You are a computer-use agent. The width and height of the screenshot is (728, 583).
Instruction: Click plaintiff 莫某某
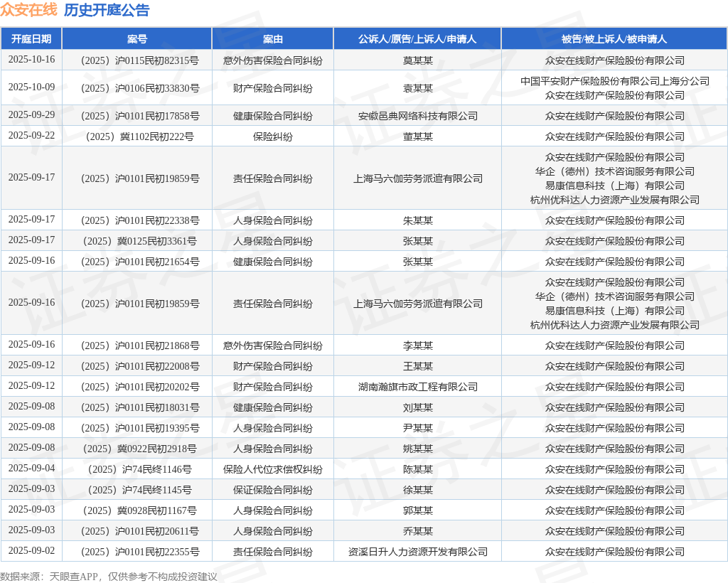418,60
